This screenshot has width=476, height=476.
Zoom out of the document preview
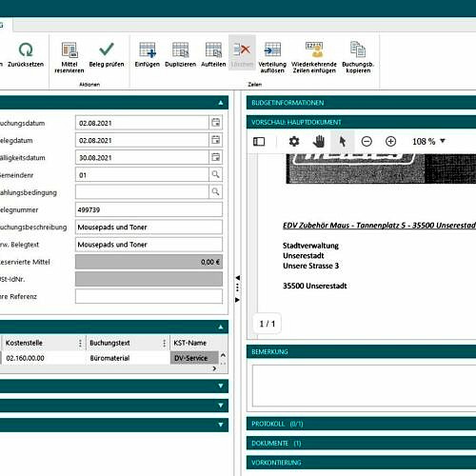367,141
